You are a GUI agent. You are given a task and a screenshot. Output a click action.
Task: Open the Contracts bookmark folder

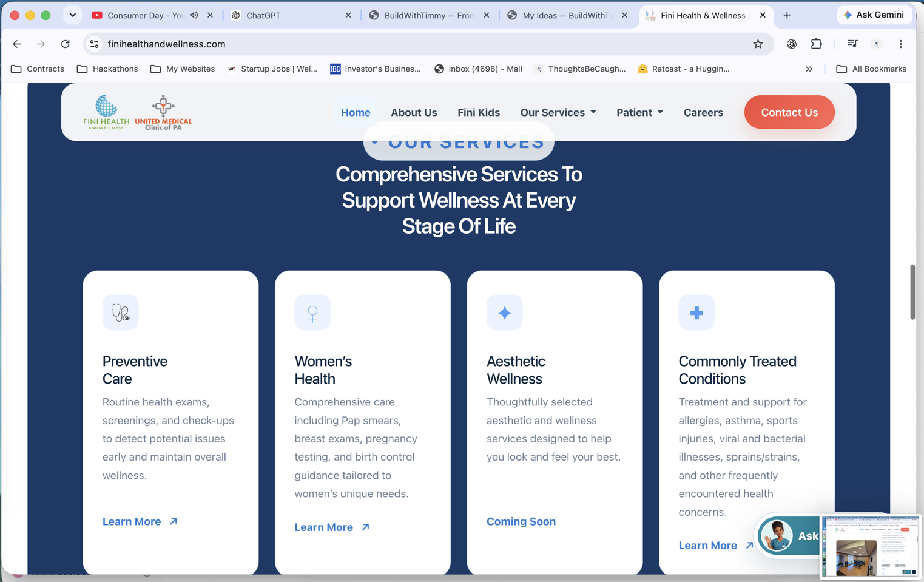38,69
